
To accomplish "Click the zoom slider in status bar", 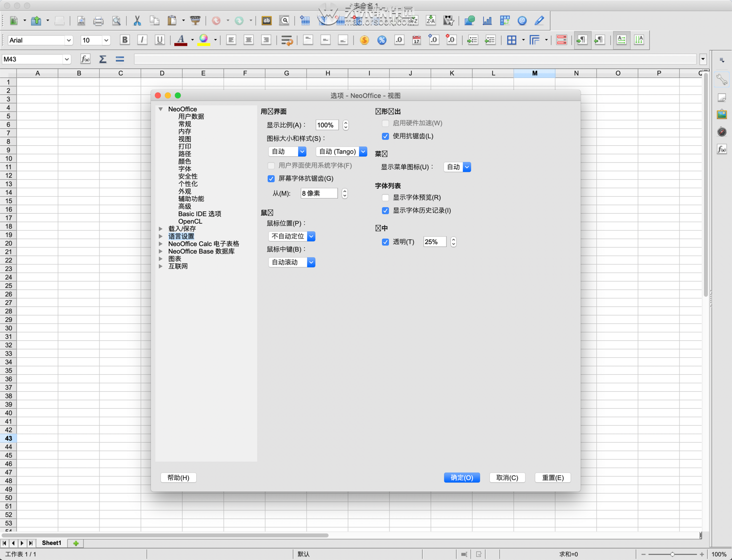I will pyautogui.click(x=673, y=555).
